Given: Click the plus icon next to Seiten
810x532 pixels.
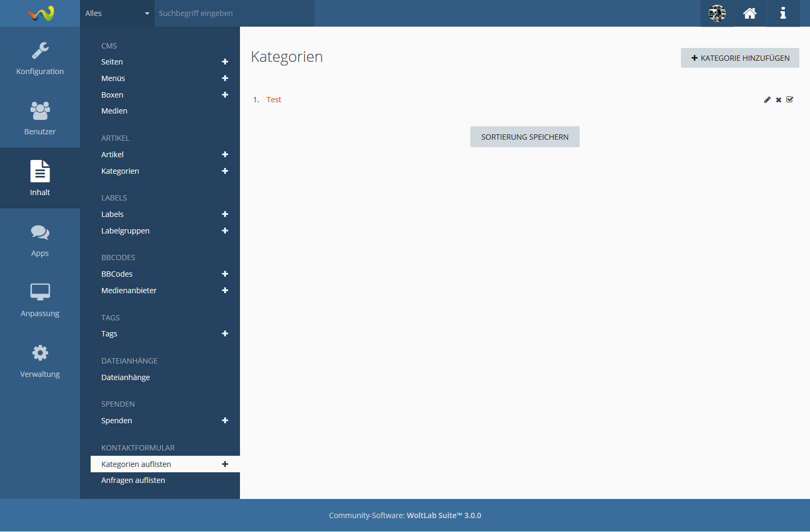Looking at the screenshot, I should click(225, 62).
